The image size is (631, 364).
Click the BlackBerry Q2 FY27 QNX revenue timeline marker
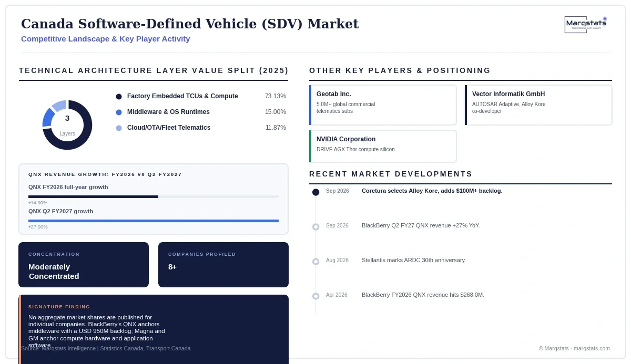tap(315, 227)
